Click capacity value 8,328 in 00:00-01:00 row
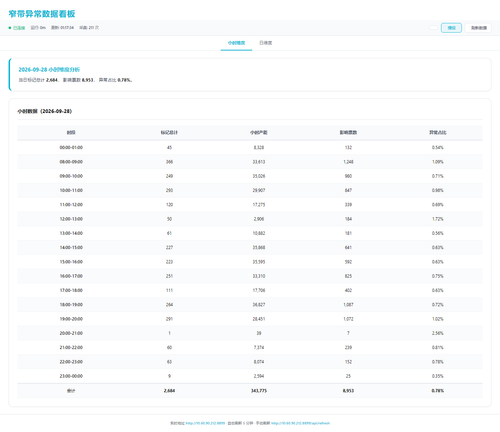 point(259,147)
